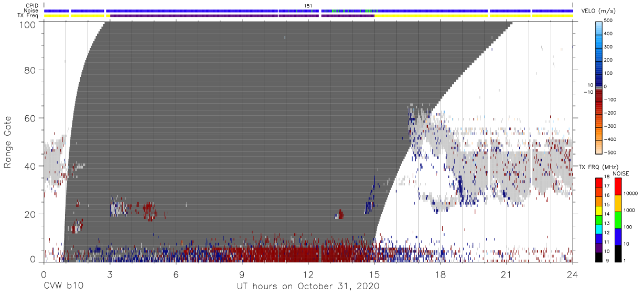Click the velocity scale label '-300'

click(x=611, y=126)
